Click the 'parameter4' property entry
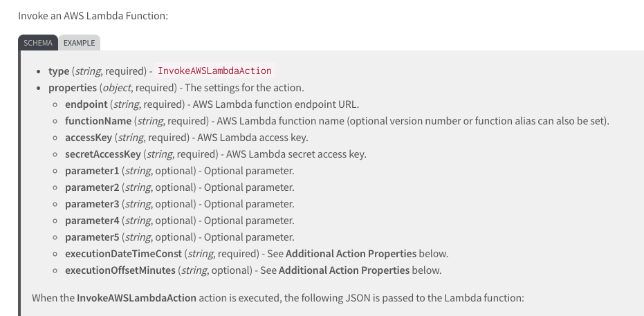 [x=92, y=221]
